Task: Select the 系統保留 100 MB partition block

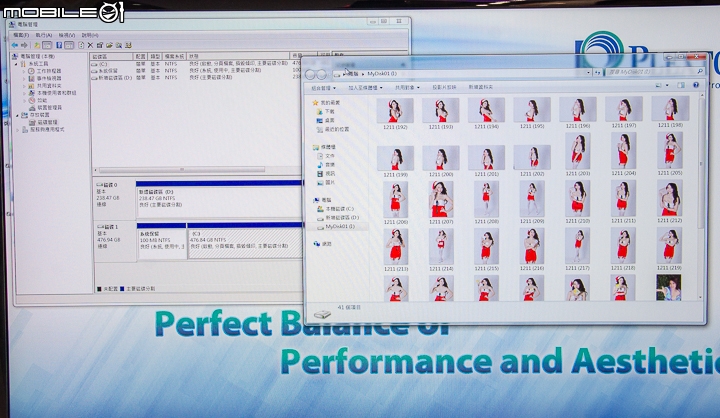Action: tap(161, 241)
